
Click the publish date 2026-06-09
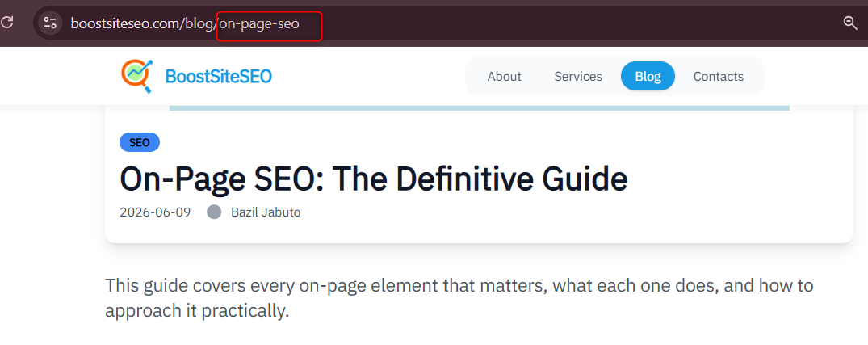tap(155, 212)
